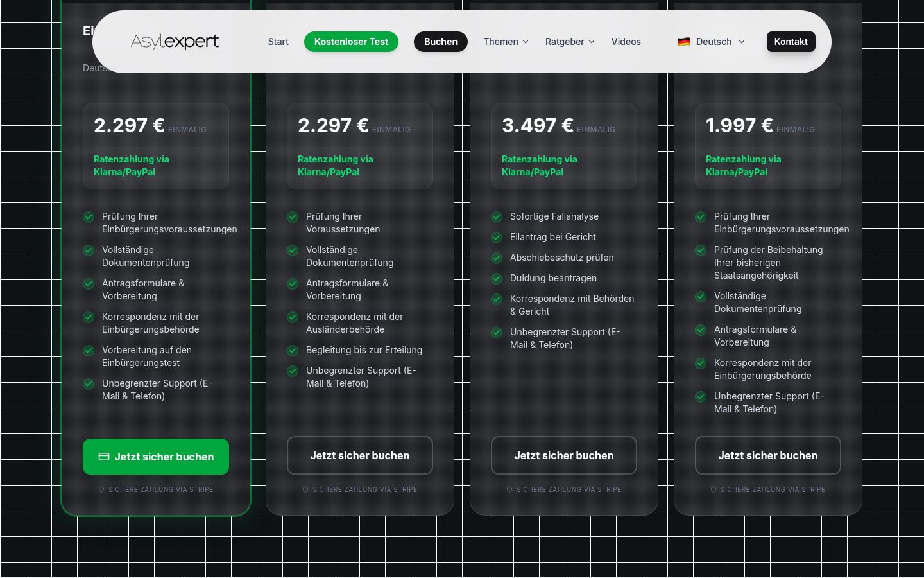Click the green Jetzt sicher buchen button
924x578 pixels.
pyautogui.click(x=156, y=457)
